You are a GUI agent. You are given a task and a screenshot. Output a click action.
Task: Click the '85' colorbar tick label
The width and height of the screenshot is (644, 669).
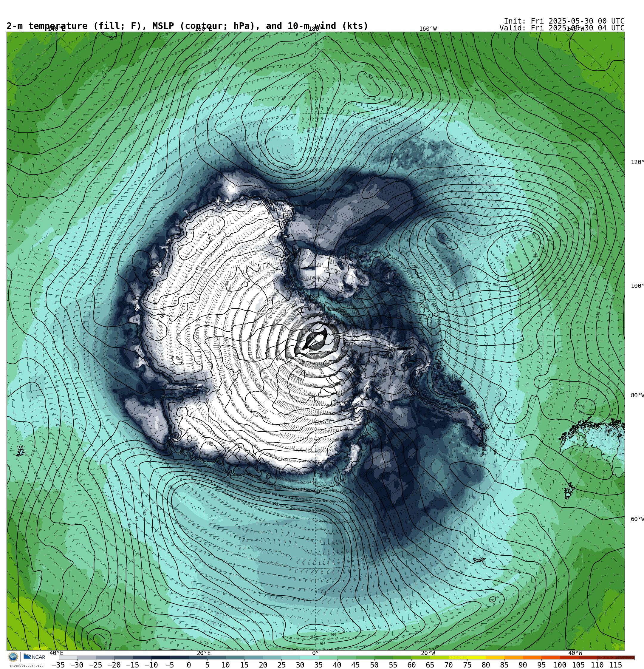click(504, 665)
